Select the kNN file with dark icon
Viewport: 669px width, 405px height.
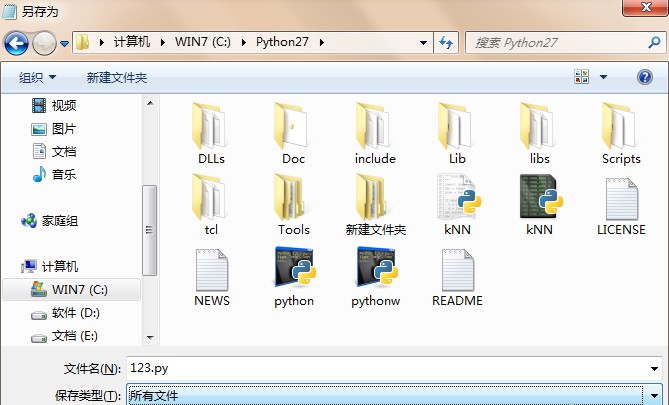(539, 205)
